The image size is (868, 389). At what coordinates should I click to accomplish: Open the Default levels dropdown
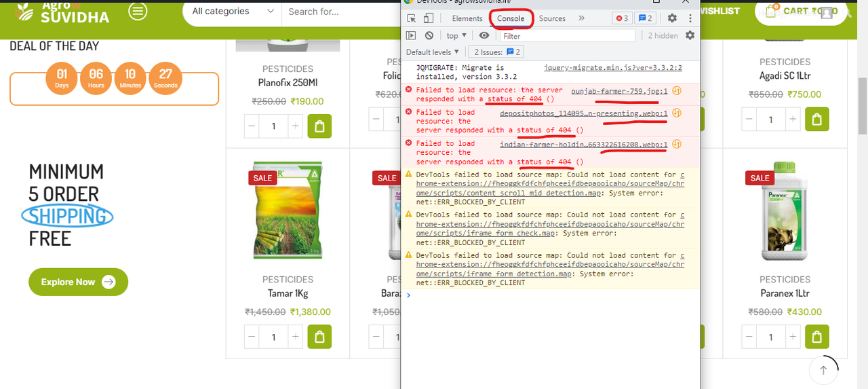tap(433, 52)
